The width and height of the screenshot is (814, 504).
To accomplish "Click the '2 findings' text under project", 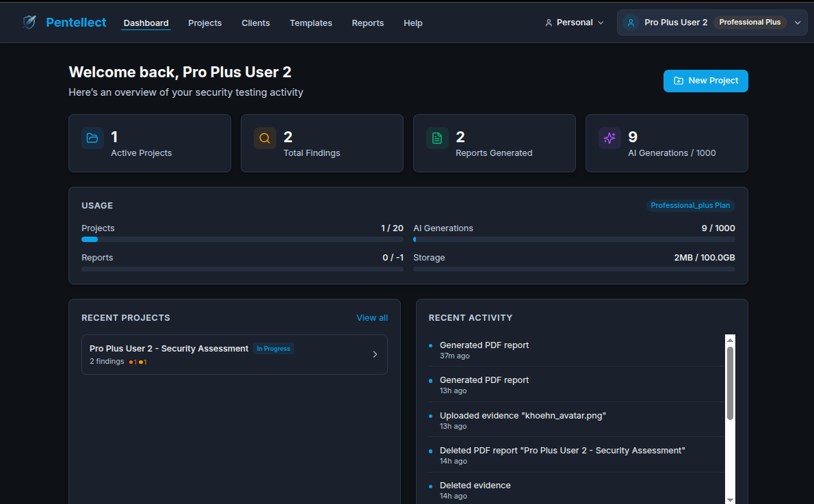I will 107,361.
